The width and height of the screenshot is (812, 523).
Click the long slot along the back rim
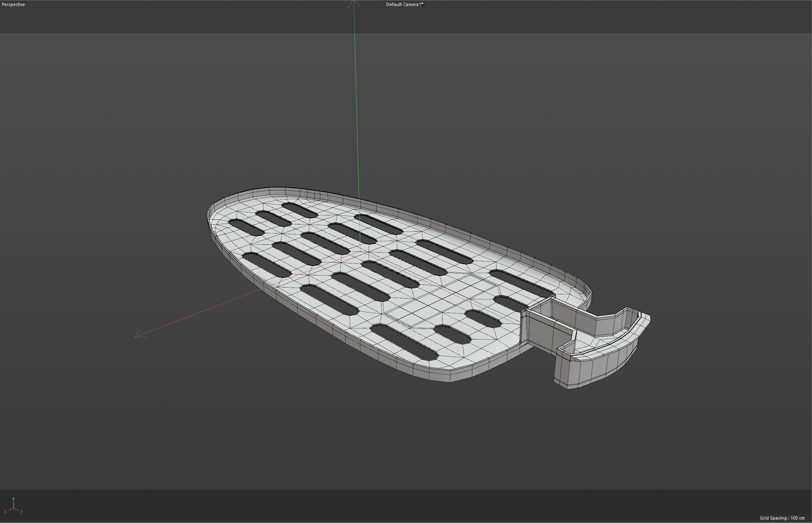point(521,283)
